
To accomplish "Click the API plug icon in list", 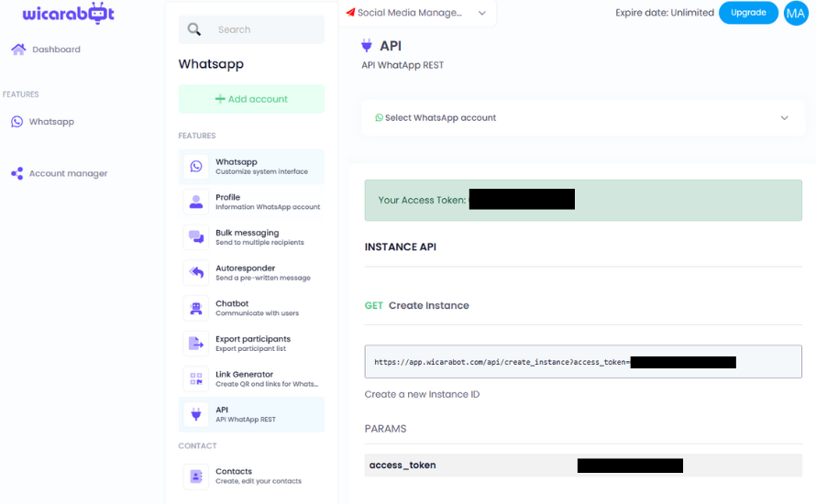I will (196, 414).
